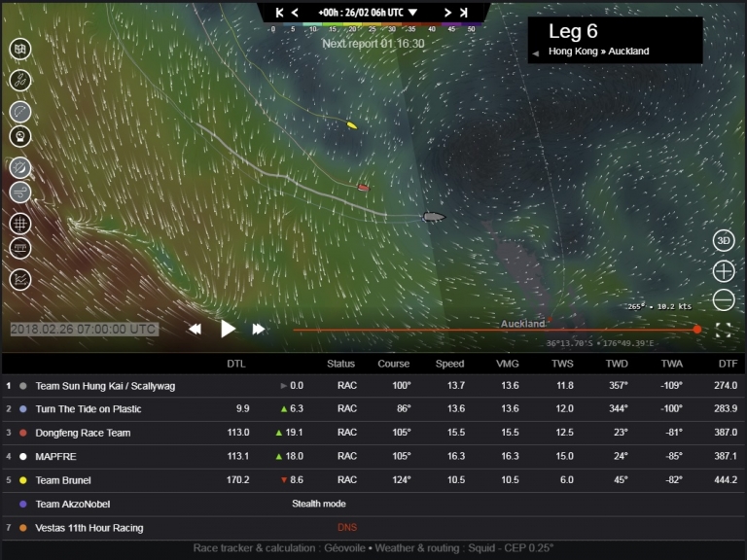
Task: Toggle the boat tracks footprint icon
Action: tap(20, 81)
